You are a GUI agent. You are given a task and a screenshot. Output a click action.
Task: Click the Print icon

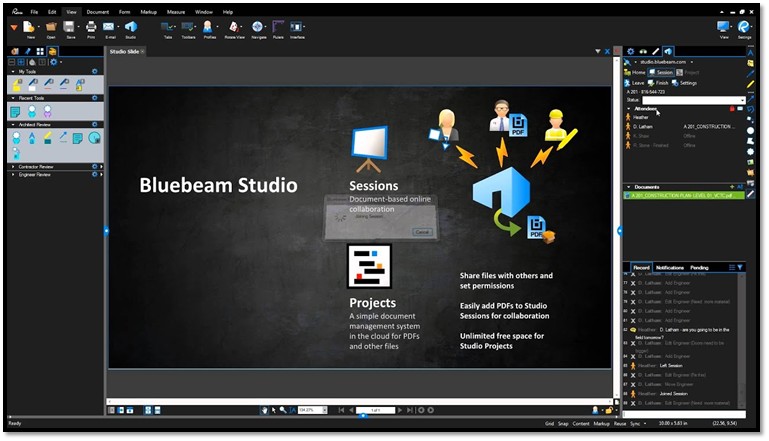pos(91,29)
